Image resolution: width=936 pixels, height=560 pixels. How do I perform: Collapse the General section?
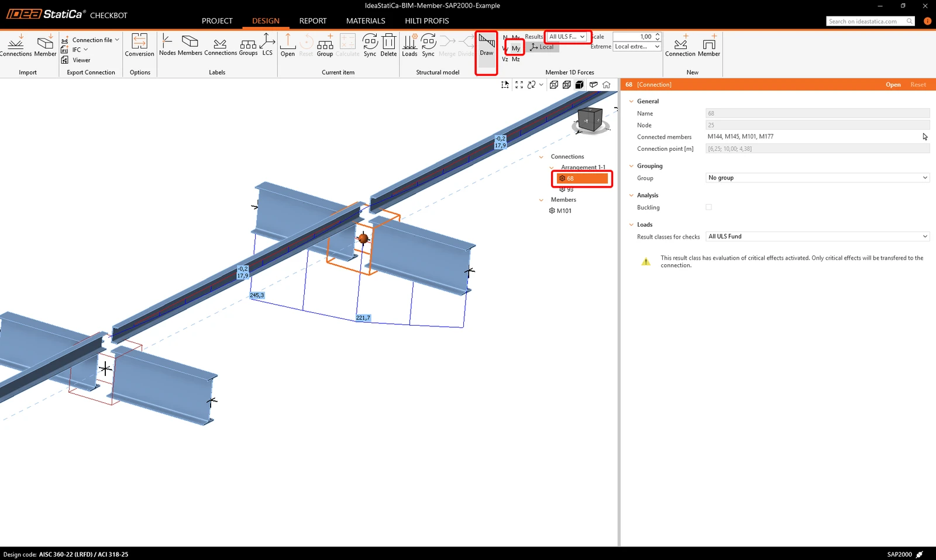point(631,101)
